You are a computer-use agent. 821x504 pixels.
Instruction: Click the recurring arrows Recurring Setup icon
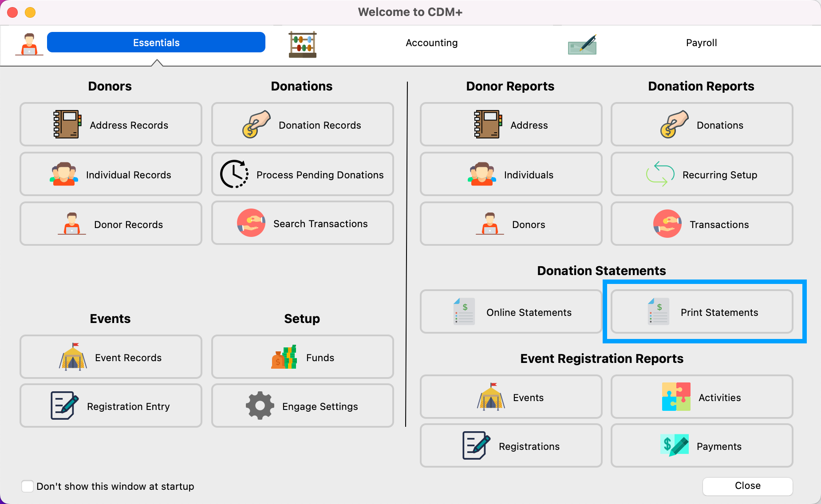pos(660,174)
